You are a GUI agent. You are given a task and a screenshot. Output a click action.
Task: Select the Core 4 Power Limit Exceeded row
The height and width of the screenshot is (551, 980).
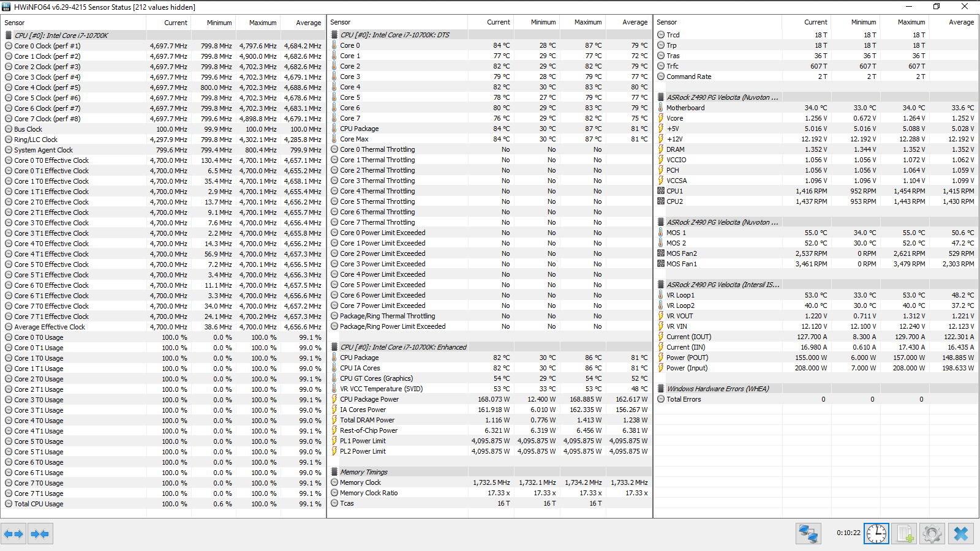click(489, 274)
